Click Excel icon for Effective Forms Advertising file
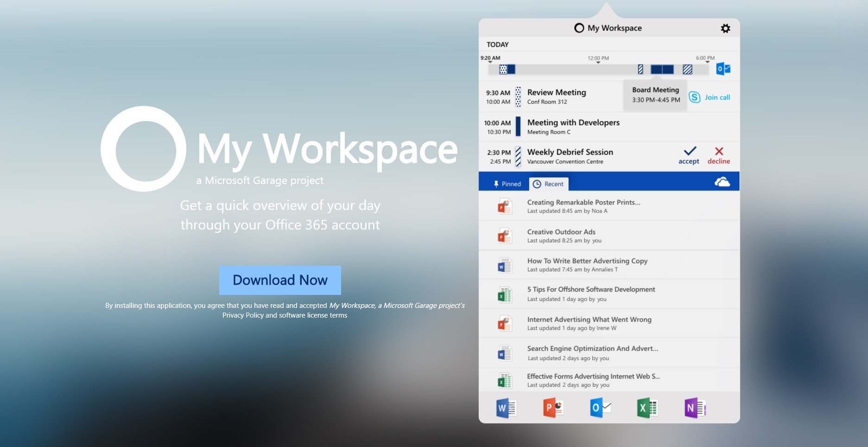The image size is (868, 447). tap(505, 381)
